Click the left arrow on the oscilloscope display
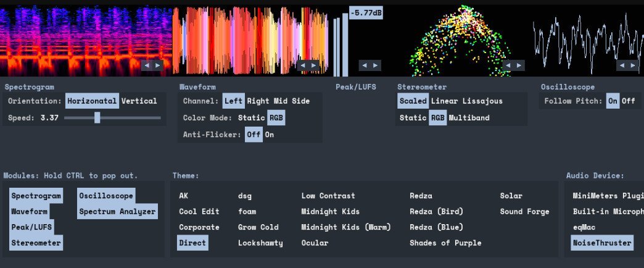The image size is (644, 268). (622, 65)
